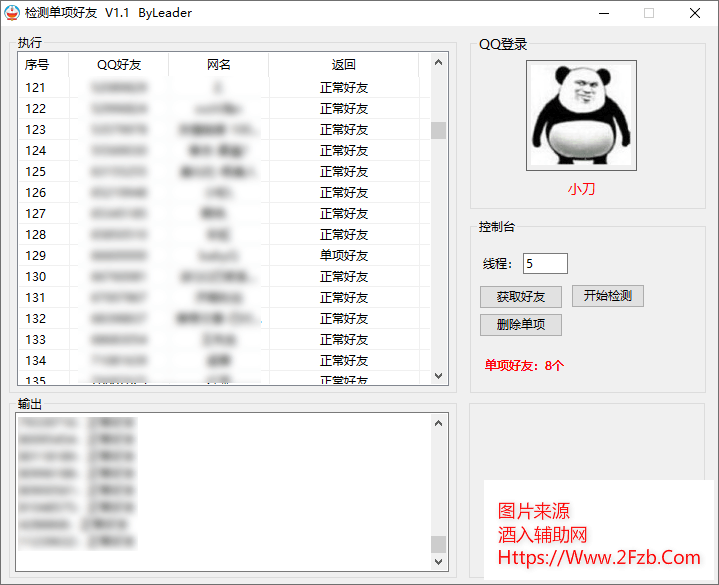Click the friend list scroll-up arrow
The image size is (719, 585).
click(438, 62)
